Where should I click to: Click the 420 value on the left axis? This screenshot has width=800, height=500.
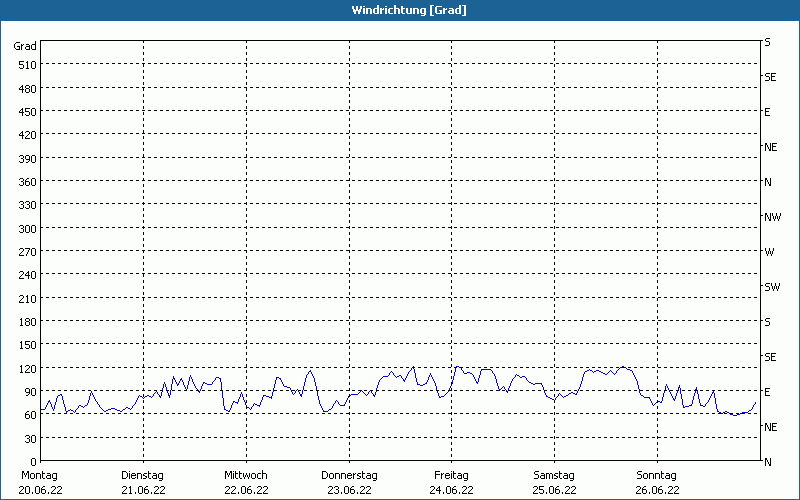(27, 135)
